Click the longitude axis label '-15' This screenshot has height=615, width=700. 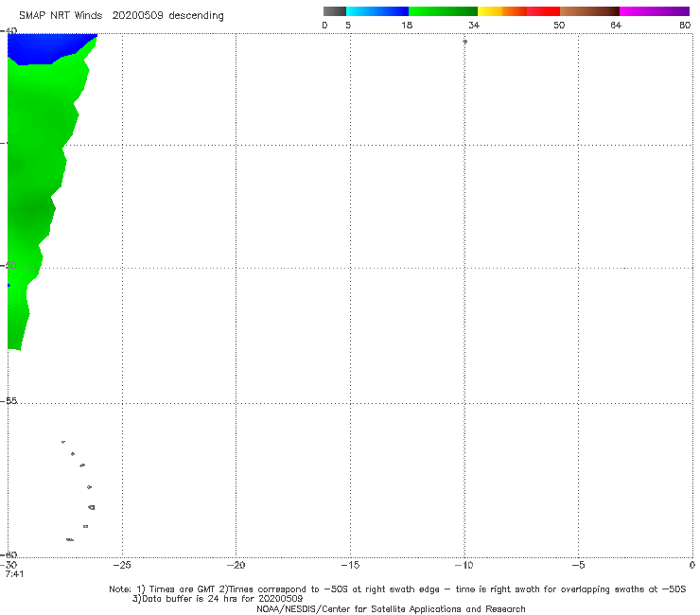click(350, 565)
